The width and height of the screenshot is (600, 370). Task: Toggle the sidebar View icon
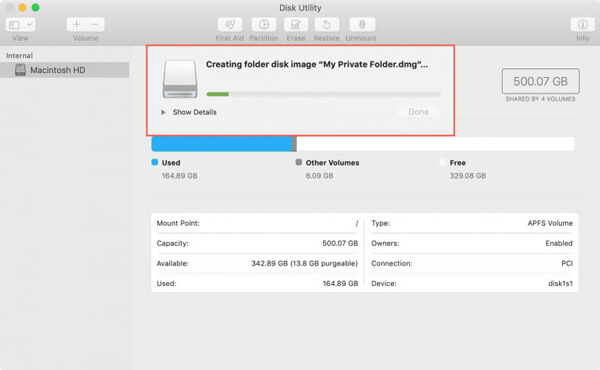[14, 25]
